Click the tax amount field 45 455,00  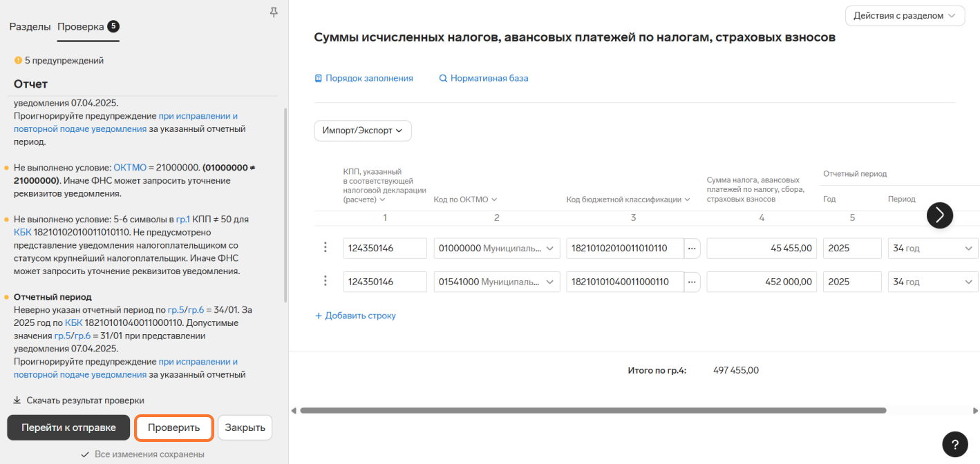coord(761,249)
